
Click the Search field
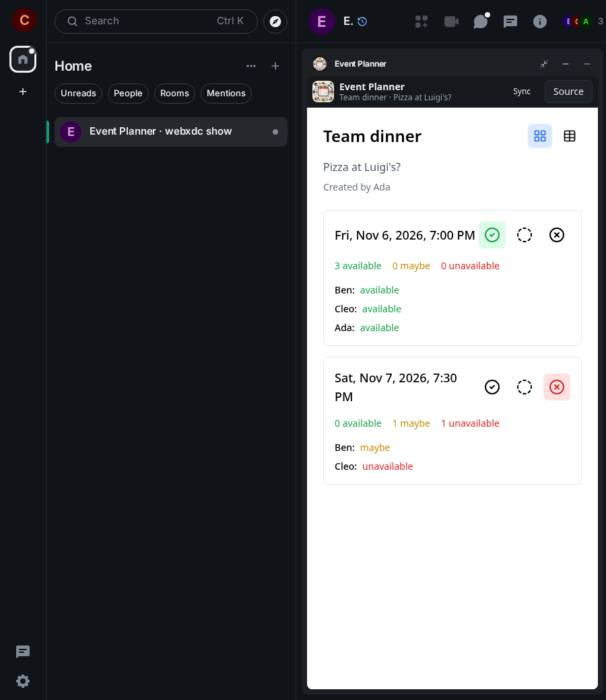[x=156, y=22]
